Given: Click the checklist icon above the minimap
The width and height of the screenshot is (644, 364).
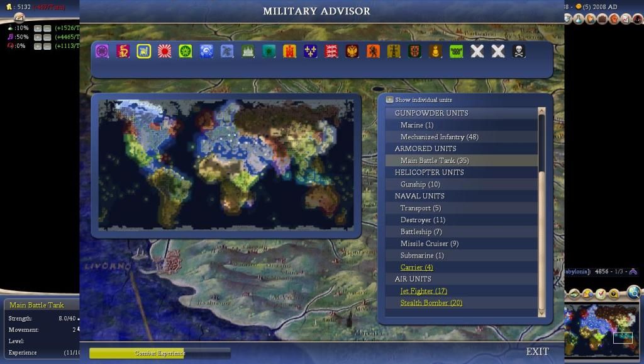Looking at the screenshot, I should click(x=601, y=293).
